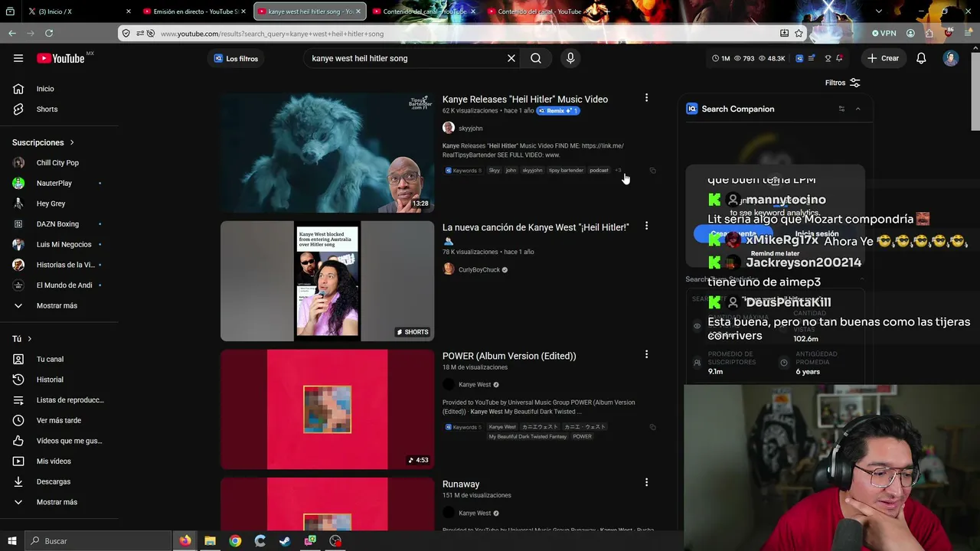The image size is (980, 551).
Task: Play the Kanye Releases video thumbnail
Action: [x=327, y=153]
